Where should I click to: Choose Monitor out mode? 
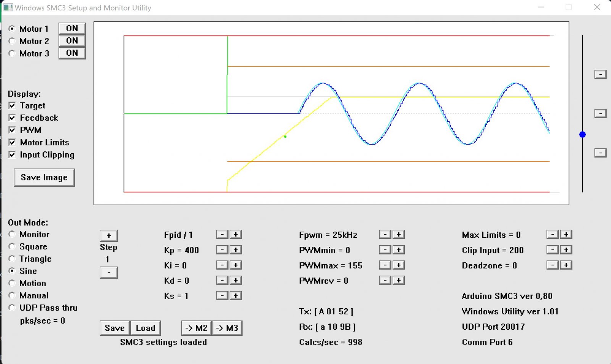[x=12, y=234]
